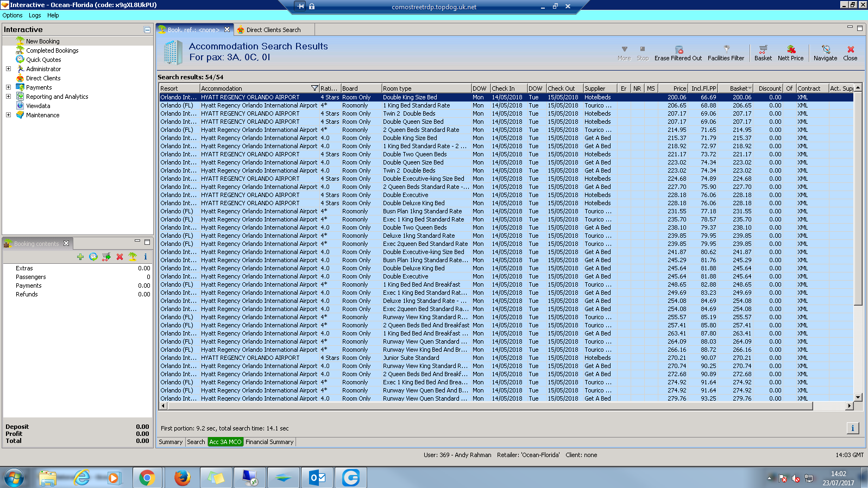This screenshot has width=868, height=488.
Task: Open Completed Bookings
Action: [52, 50]
